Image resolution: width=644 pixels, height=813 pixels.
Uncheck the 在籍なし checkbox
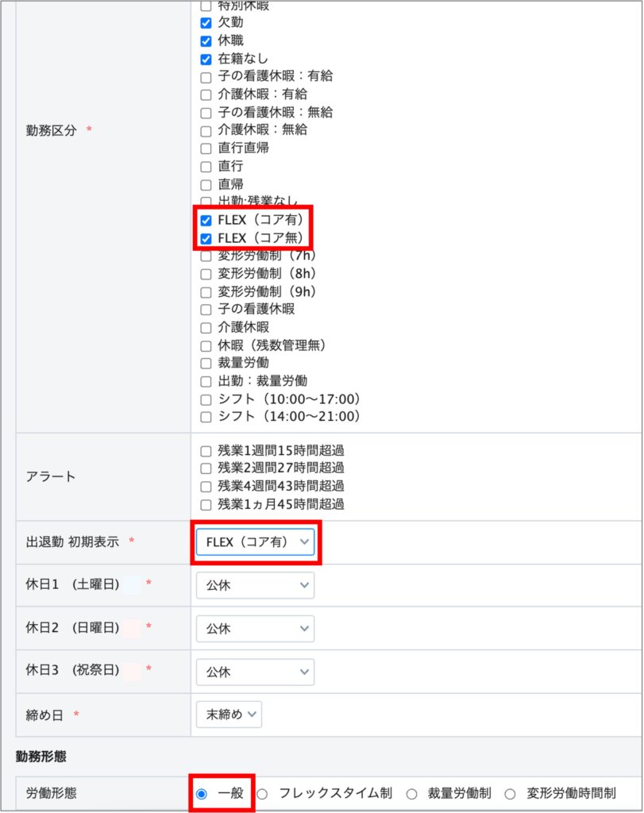point(206,59)
